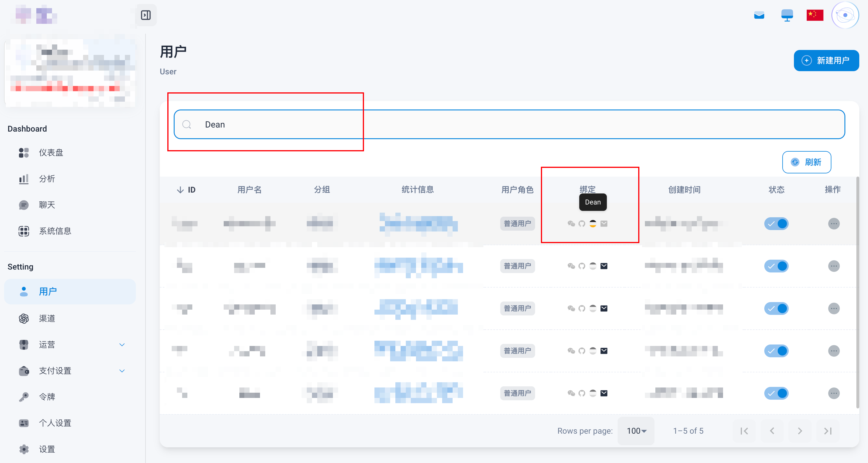Click the WeChat binding icon in last row
The width and height of the screenshot is (868, 463).
[571, 393]
